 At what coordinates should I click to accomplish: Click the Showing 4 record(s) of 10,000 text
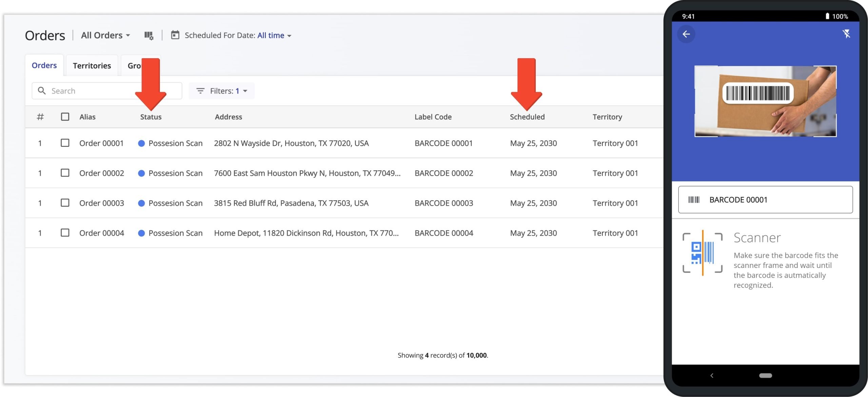click(443, 355)
